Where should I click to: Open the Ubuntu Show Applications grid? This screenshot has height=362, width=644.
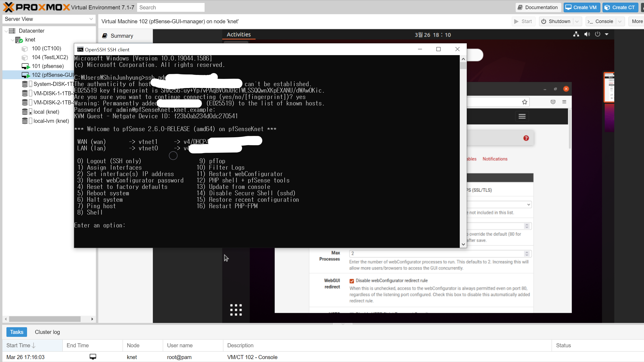[x=236, y=310]
